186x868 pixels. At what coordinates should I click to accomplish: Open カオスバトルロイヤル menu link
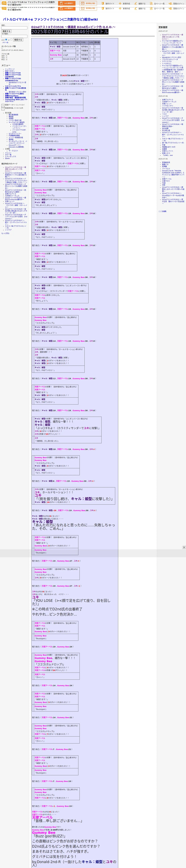point(13,86)
